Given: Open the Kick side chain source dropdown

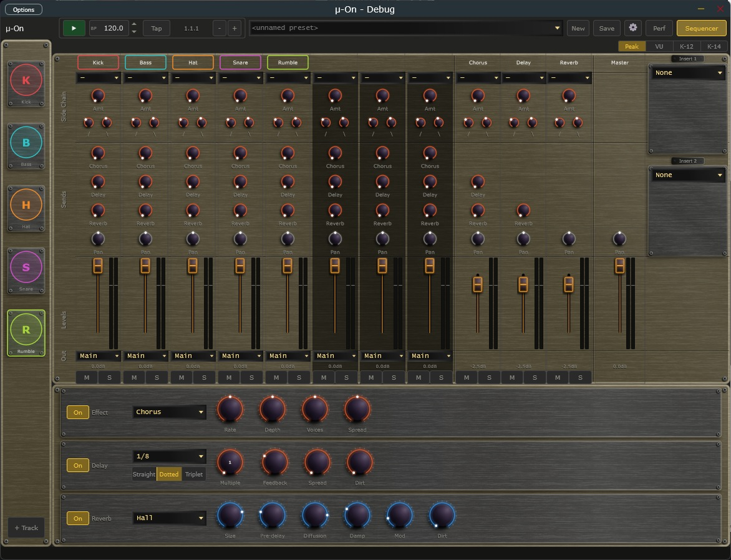Looking at the screenshot, I should (x=98, y=78).
